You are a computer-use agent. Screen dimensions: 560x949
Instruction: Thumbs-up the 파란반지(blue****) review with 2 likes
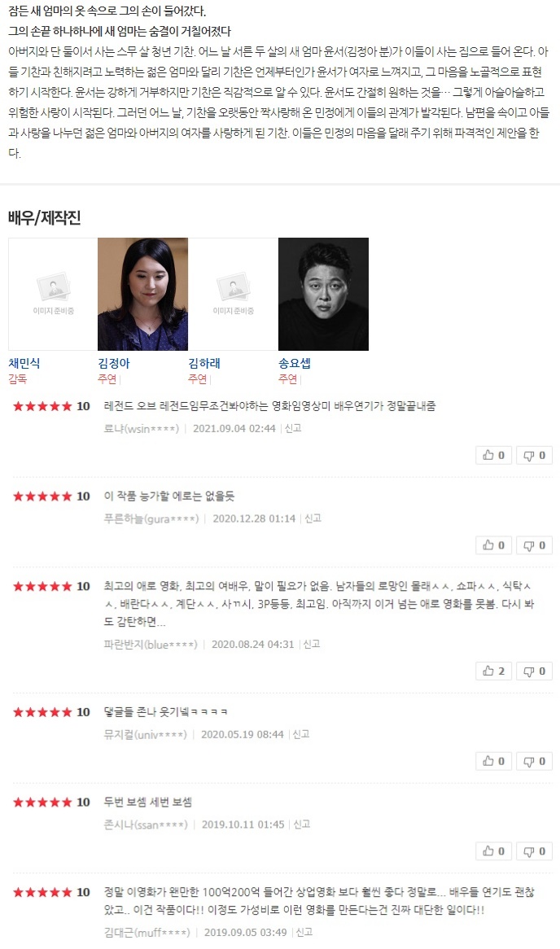pyautogui.click(x=493, y=671)
